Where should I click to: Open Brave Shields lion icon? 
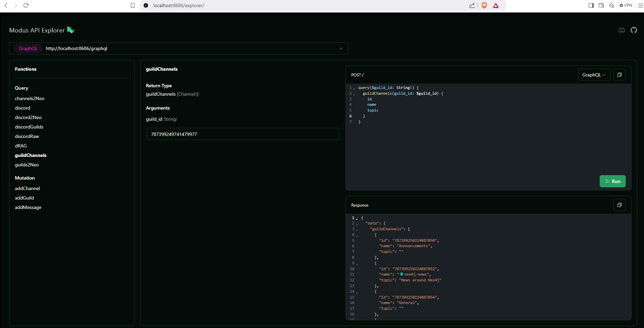click(484, 5)
